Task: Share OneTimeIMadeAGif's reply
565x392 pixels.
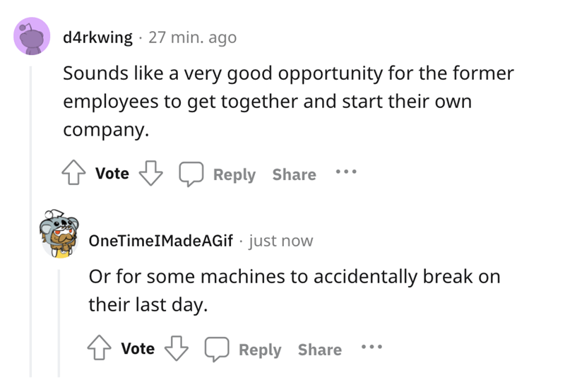Action: coord(320,350)
